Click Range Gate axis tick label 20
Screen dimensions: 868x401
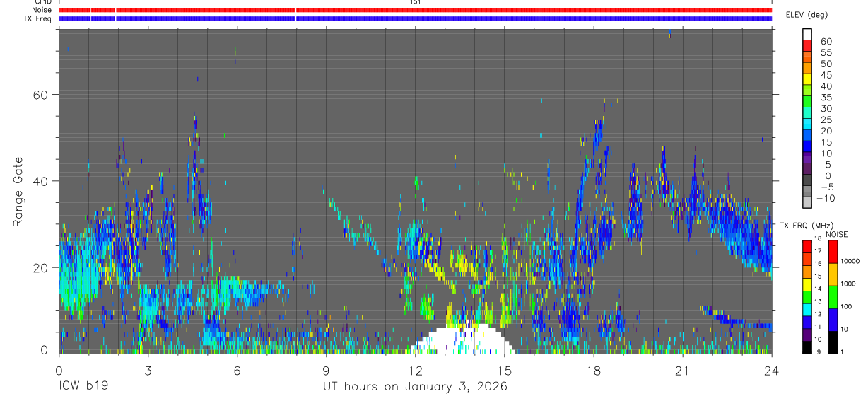click(x=40, y=267)
